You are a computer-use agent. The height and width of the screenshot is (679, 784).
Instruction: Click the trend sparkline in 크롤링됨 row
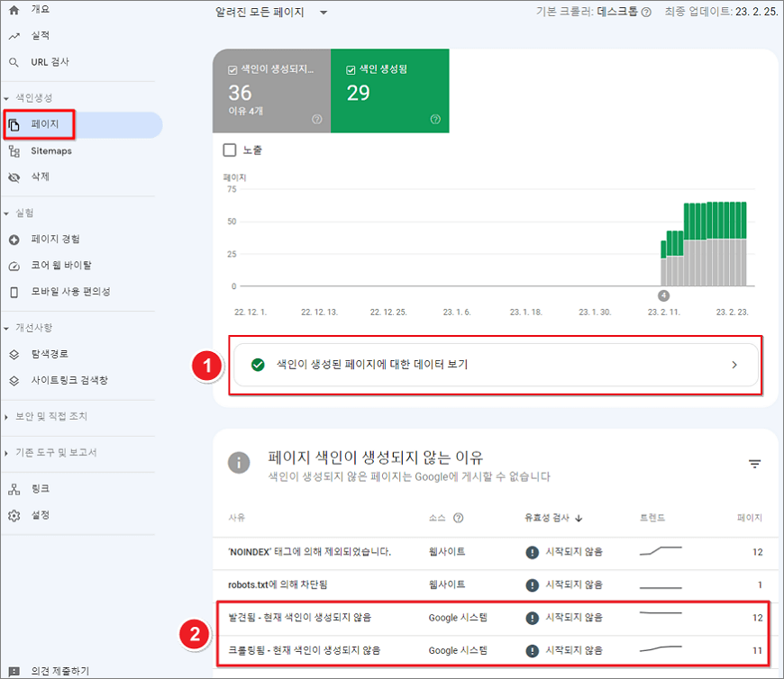(661, 649)
